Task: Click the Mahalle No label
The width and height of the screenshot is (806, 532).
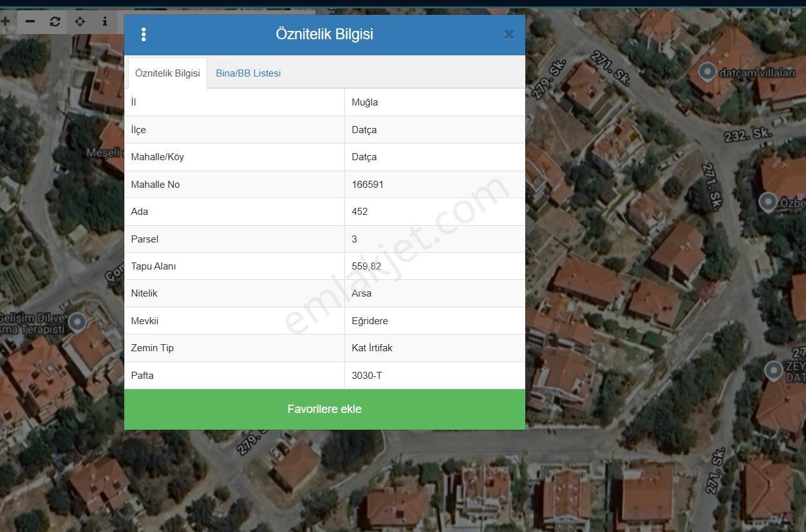Action: (x=155, y=185)
